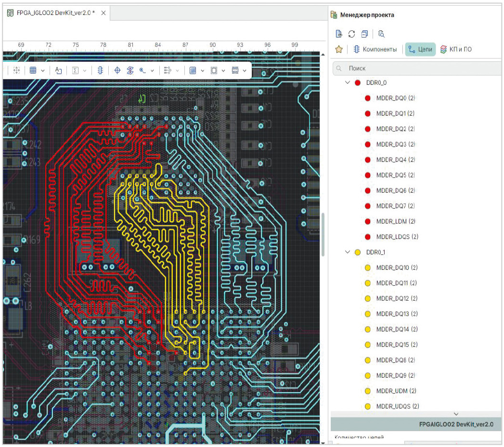504x447 pixels.
Task: Click the component chip icon in canvas toolbar
Action: coord(100,70)
